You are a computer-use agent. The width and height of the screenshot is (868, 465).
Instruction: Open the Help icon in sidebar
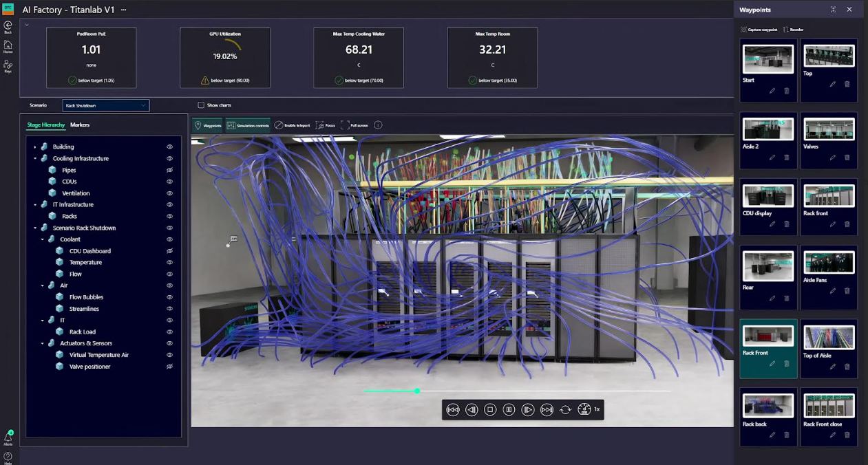tap(8, 457)
